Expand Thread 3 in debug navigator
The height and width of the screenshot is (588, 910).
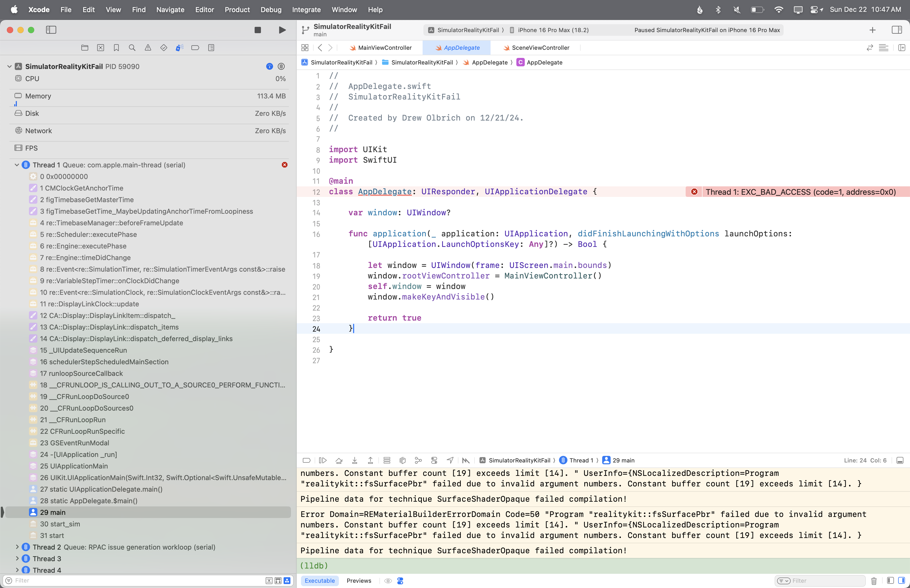tap(17, 559)
